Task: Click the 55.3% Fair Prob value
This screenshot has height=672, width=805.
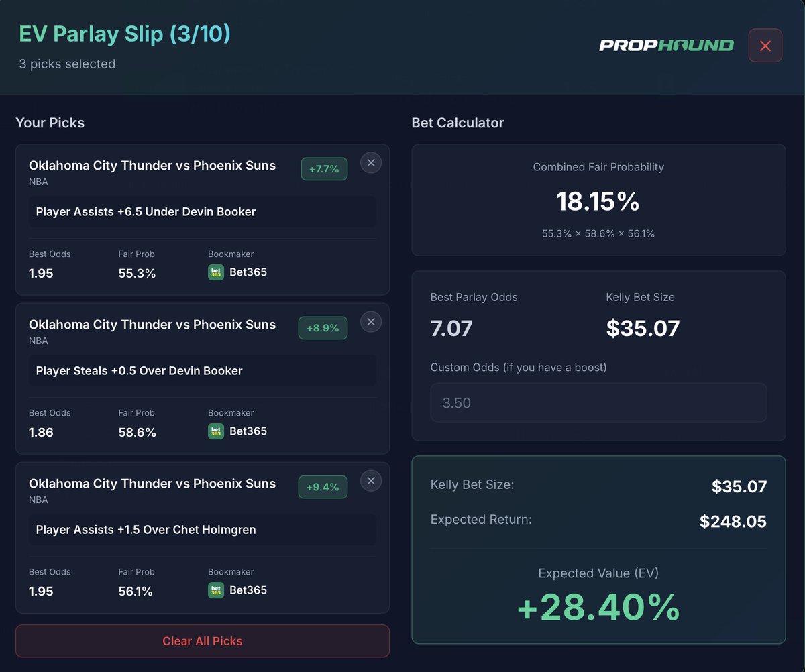Action: (137, 274)
